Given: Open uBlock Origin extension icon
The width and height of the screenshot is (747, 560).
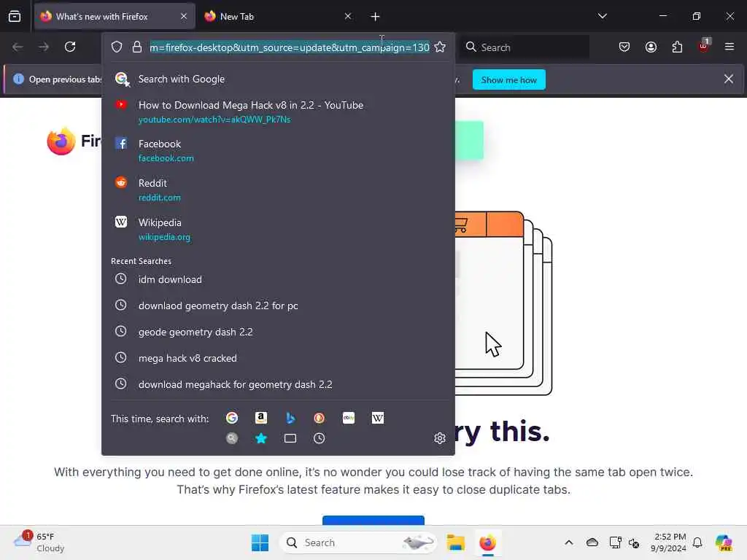Looking at the screenshot, I should (704, 46).
